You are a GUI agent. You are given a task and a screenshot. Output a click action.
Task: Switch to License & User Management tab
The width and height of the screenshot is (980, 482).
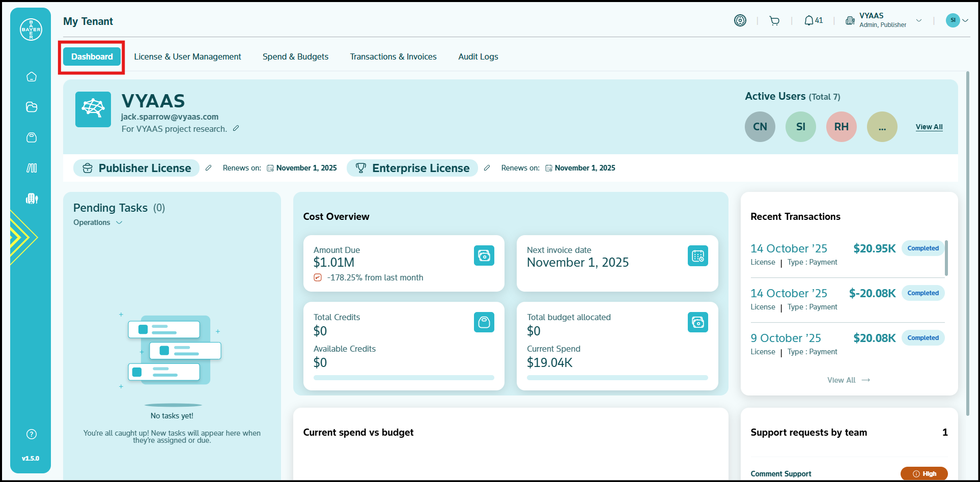187,56
